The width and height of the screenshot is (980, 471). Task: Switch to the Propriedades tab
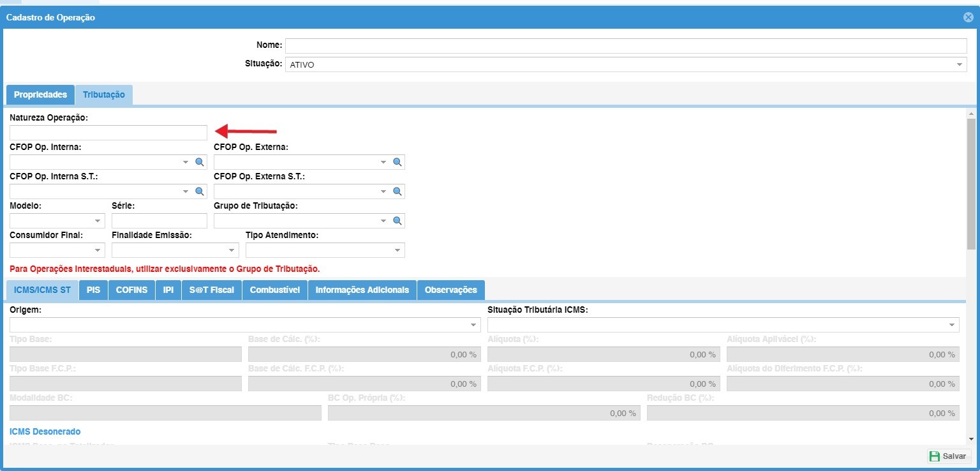(40, 94)
